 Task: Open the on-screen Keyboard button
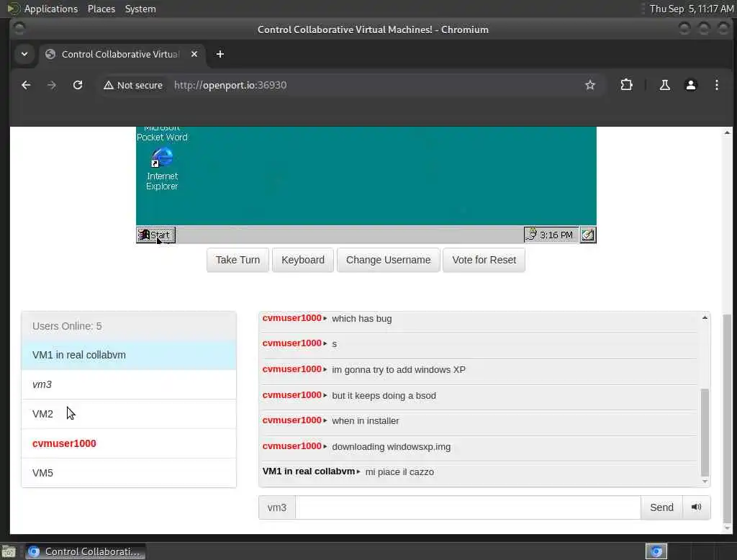[303, 260]
